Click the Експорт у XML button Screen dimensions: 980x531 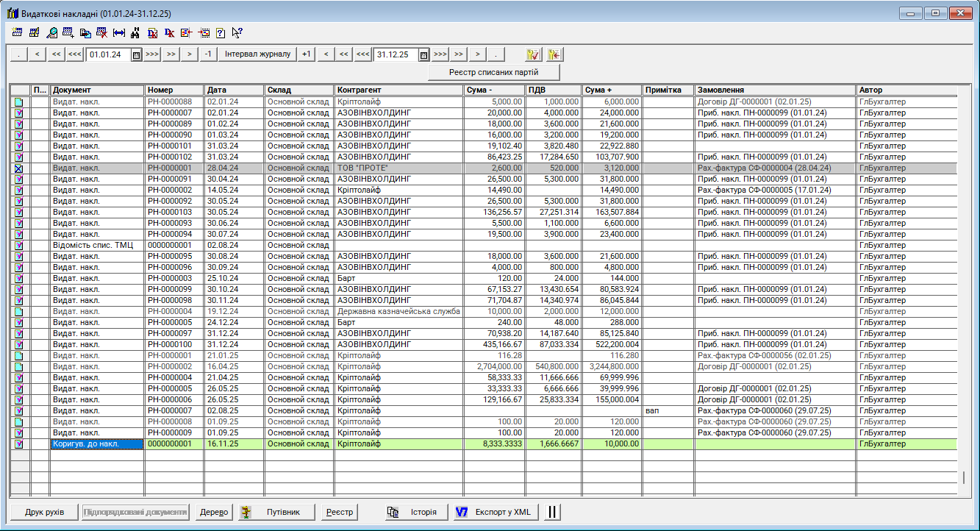tap(495, 513)
